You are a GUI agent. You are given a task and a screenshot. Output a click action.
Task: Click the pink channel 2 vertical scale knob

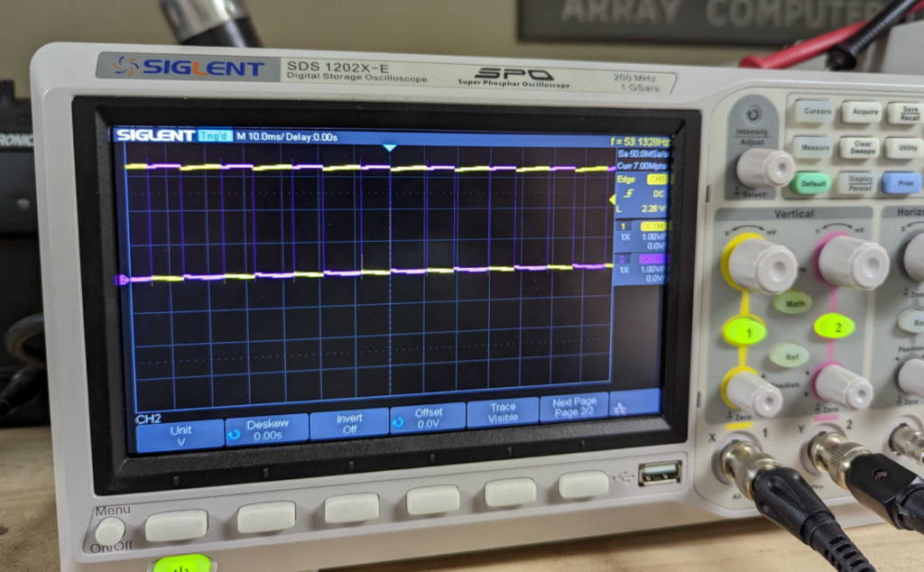tap(852, 263)
